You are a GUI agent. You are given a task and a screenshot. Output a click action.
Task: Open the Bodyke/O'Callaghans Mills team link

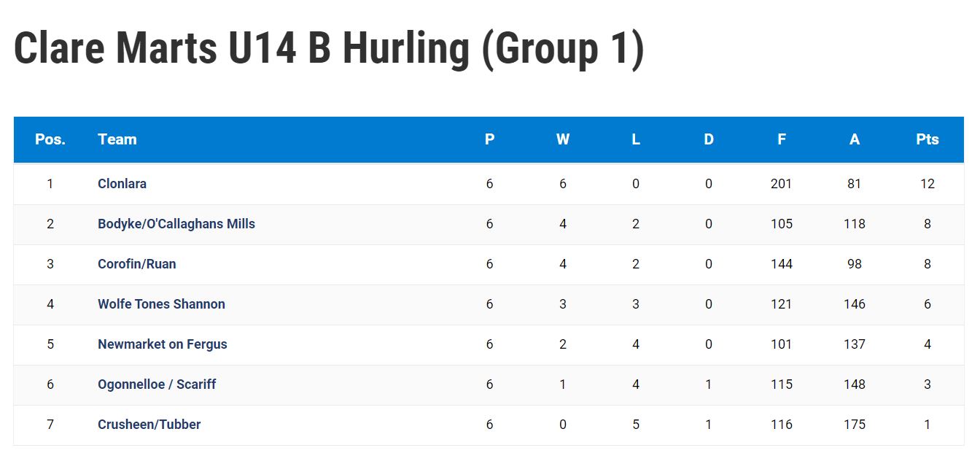(x=176, y=224)
